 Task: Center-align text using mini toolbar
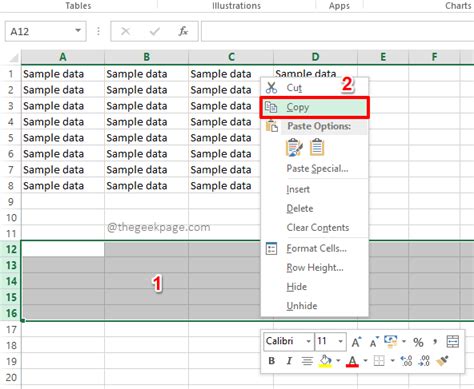coord(307,361)
